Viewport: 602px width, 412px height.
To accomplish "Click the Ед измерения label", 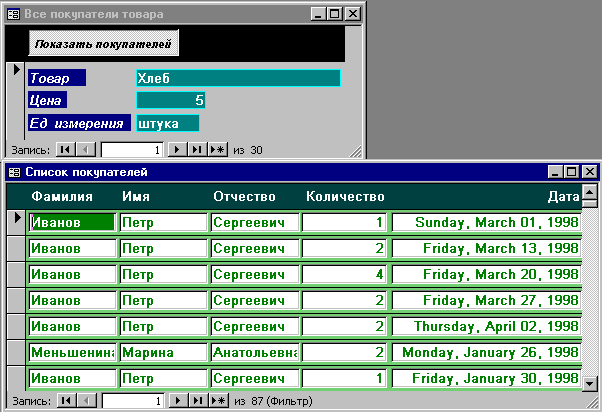I will tap(79, 123).
